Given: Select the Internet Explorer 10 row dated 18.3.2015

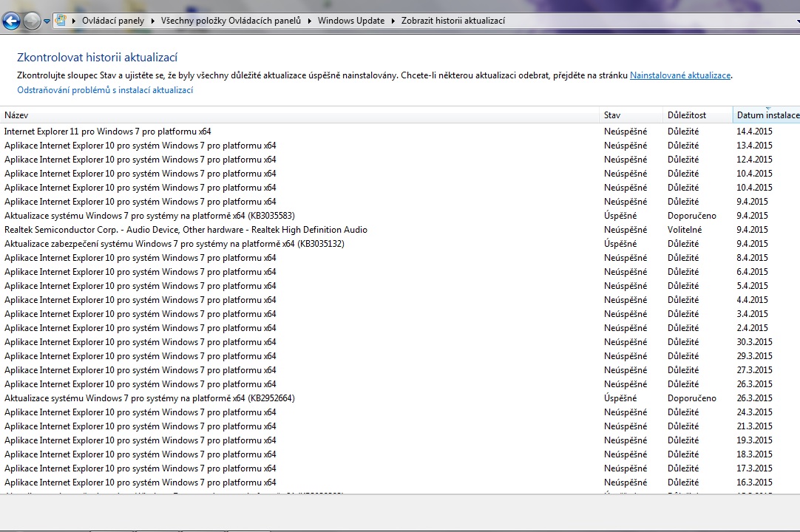Looking at the screenshot, I should pos(400,454).
